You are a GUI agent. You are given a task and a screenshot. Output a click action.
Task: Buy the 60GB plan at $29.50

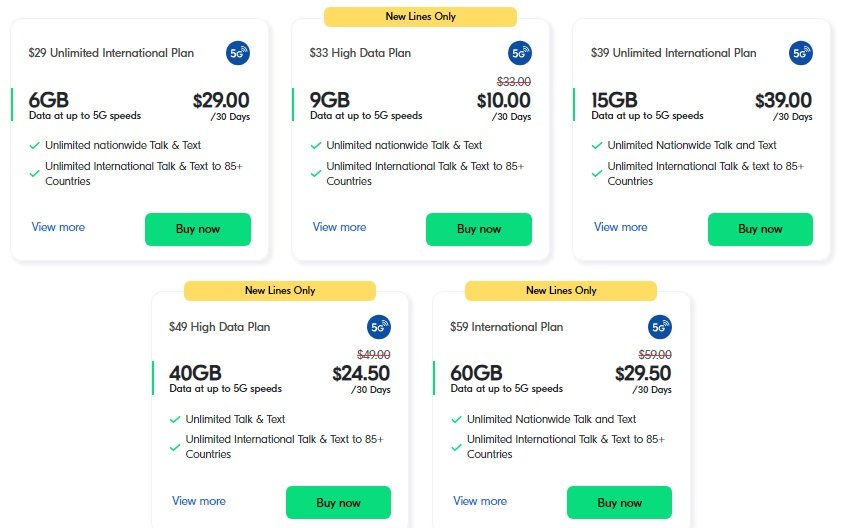(619, 503)
